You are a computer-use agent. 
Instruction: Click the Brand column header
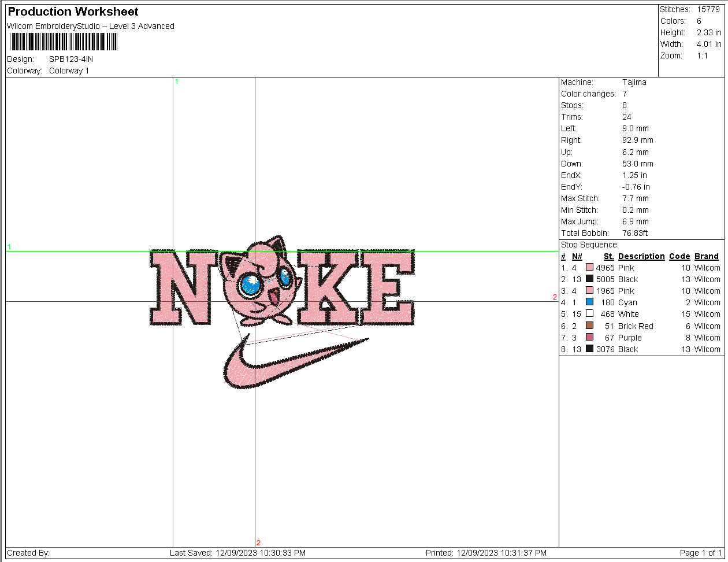707,256
